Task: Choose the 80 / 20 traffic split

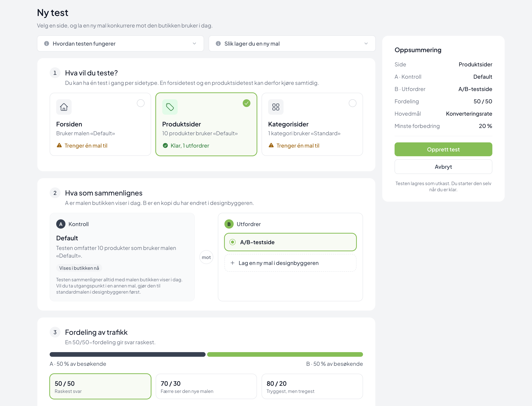Action: 312,386
